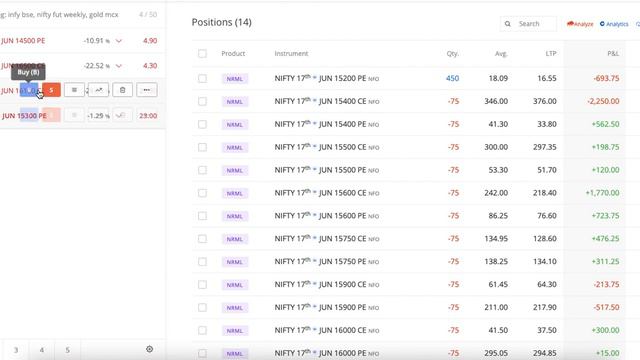Image resolution: width=640 pixels, height=360 pixels.
Task: Sort positions by LTP column
Action: [x=551, y=53]
